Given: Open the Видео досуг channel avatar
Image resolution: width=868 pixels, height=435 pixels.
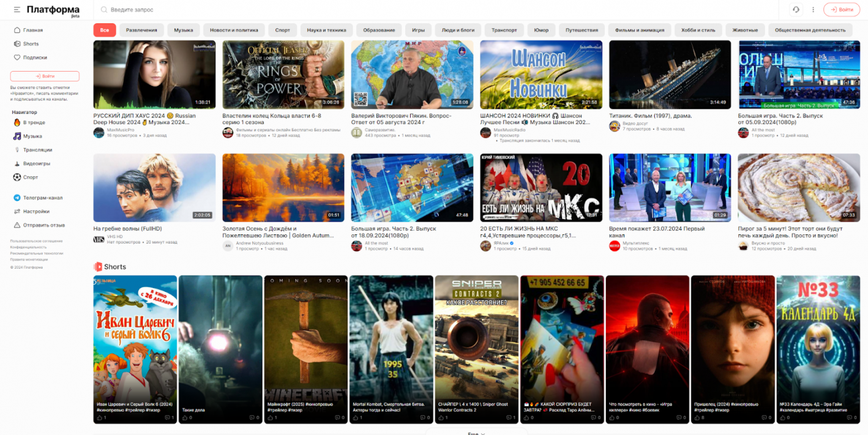Looking at the screenshot, I should [615, 126].
